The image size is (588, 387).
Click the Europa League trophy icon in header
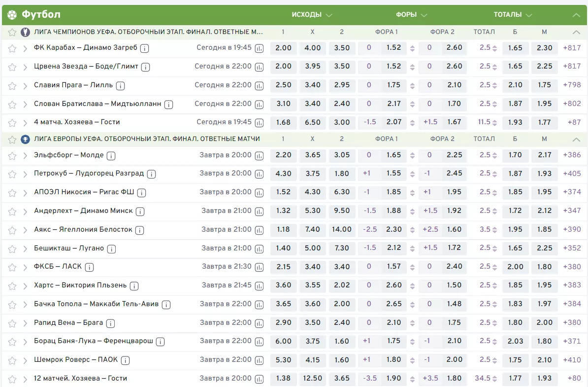[25, 140]
